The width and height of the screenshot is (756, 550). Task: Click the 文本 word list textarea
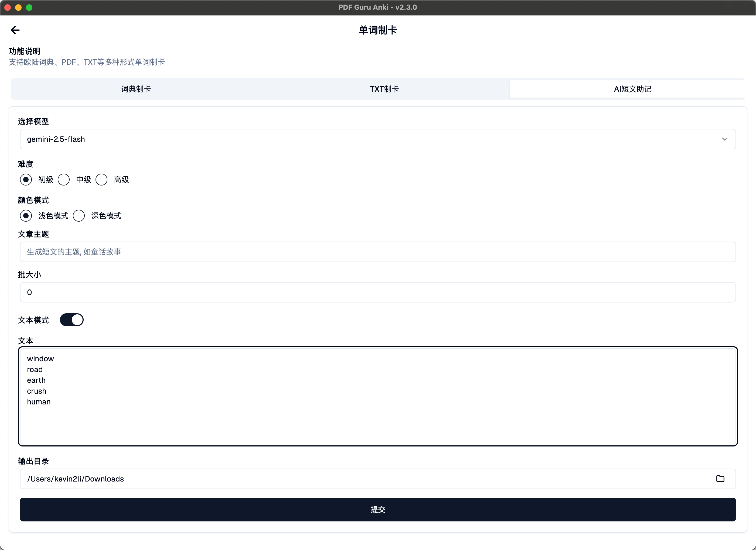(377, 396)
